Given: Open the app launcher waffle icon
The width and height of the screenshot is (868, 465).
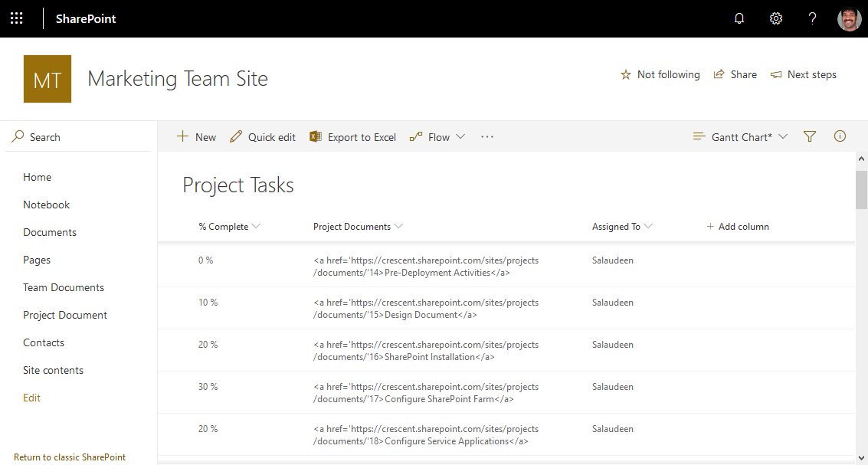Looking at the screenshot, I should click(x=17, y=18).
